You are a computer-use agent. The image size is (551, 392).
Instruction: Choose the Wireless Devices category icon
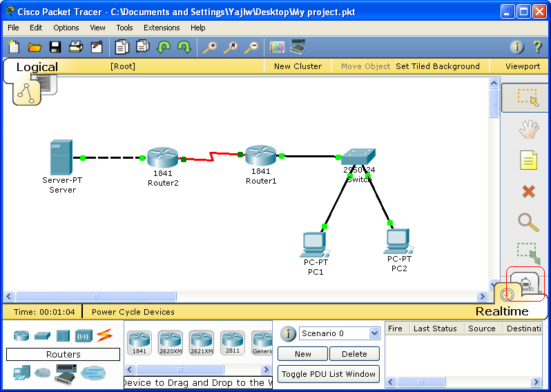(84, 336)
